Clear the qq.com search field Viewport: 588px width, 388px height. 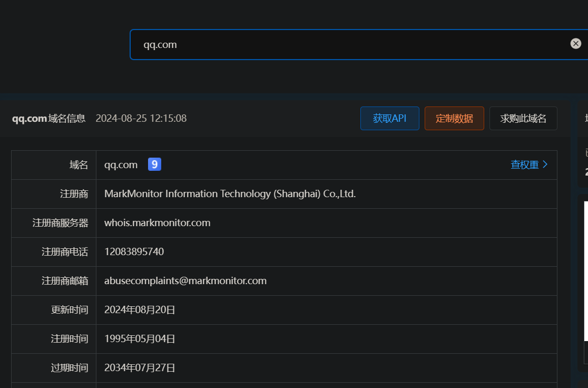576,44
